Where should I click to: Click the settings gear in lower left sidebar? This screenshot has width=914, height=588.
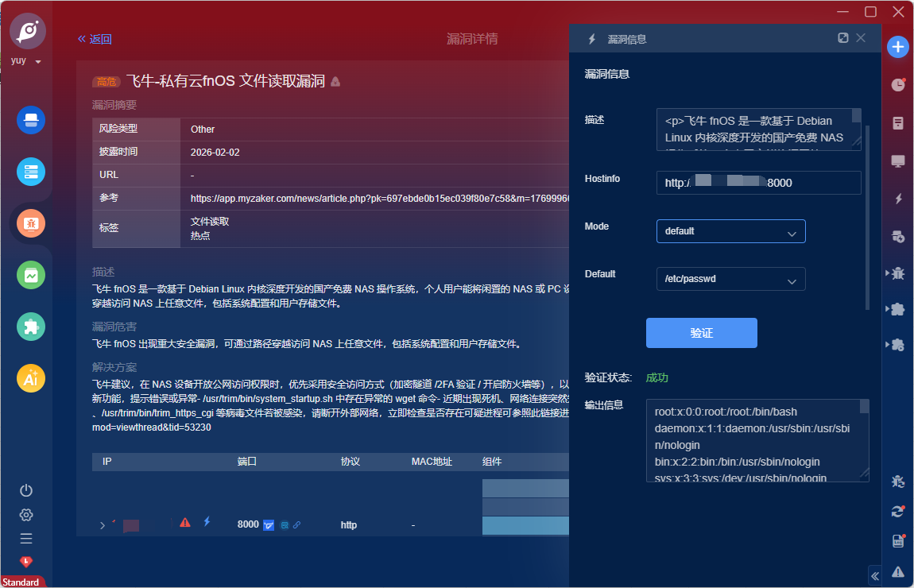[x=25, y=514]
